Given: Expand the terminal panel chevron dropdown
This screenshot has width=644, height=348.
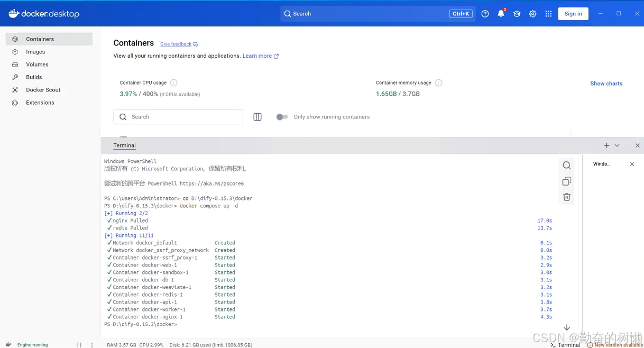Looking at the screenshot, I should point(617,145).
